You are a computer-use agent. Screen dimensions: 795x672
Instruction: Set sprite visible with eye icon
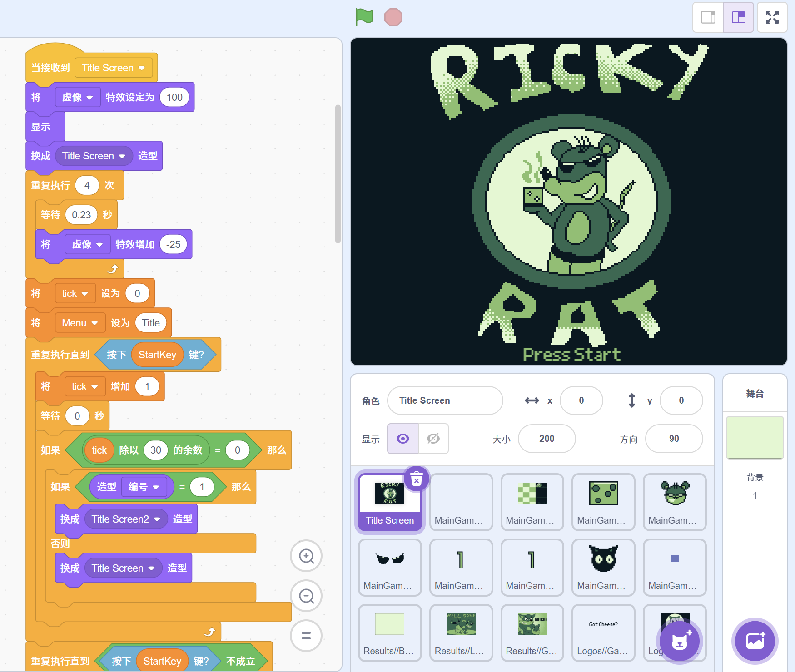pyautogui.click(x=403, y=439)
